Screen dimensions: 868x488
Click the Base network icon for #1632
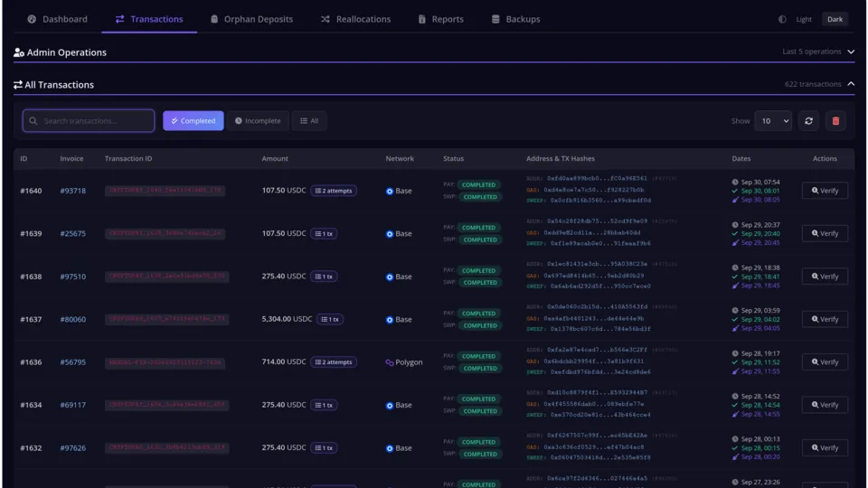(390, 448)
